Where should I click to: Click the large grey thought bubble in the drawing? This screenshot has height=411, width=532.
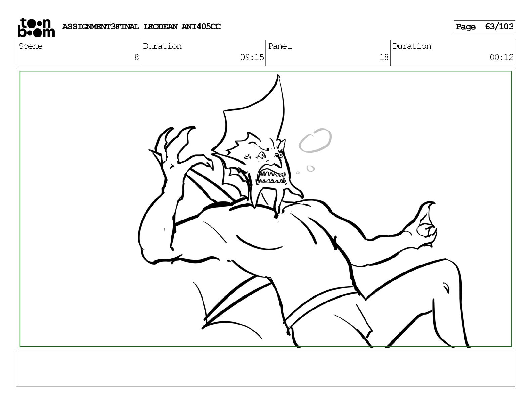pos(315,140)
